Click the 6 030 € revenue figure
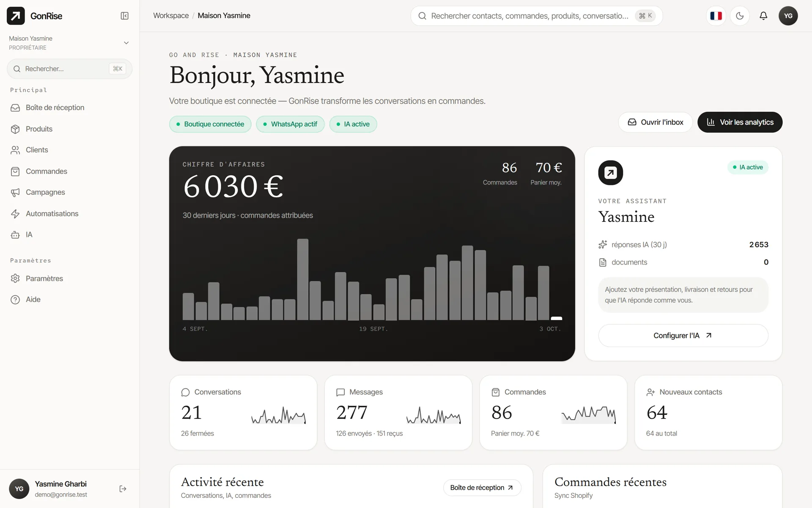Viewport: 812px width, 508px height. (x=233, y=187)
